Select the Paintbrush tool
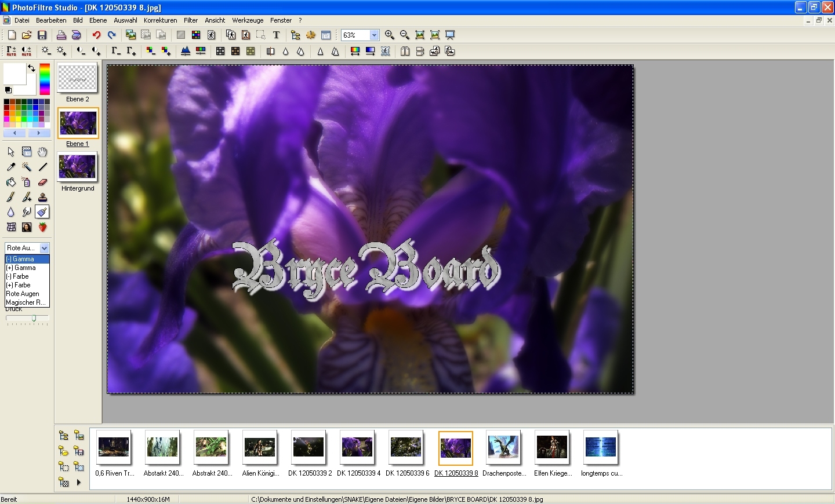 [x=11, y=197]
